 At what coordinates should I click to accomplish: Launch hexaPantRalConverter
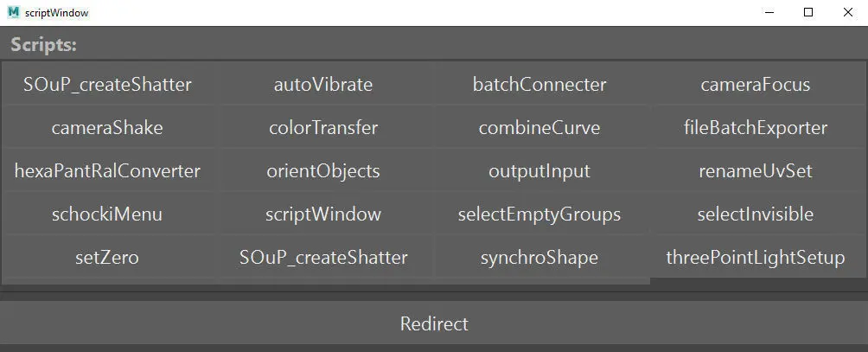[107, 171]
